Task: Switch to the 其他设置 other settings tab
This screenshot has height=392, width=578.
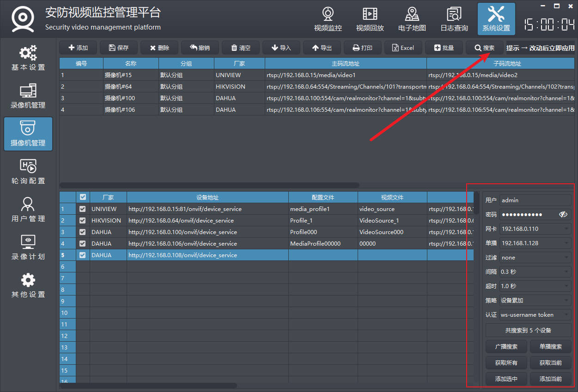Action: tap(28, 285)
